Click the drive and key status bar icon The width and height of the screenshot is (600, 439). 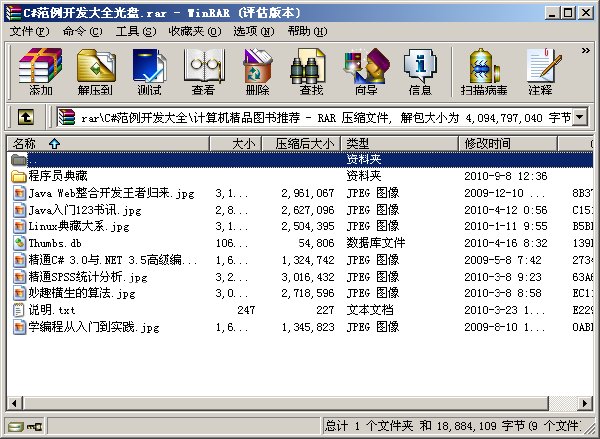click(x=25, y=426)
